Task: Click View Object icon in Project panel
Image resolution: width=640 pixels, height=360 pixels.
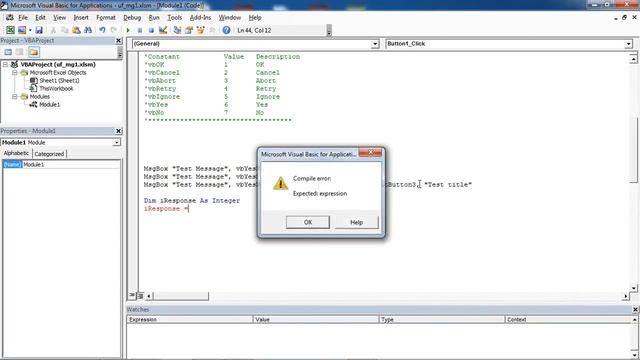Action: tap(20, 52)
